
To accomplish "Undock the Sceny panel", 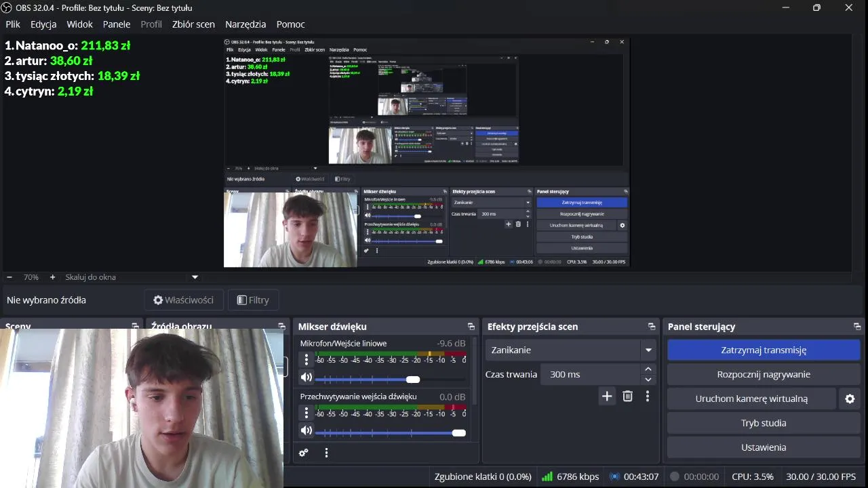I will [135, 326].
